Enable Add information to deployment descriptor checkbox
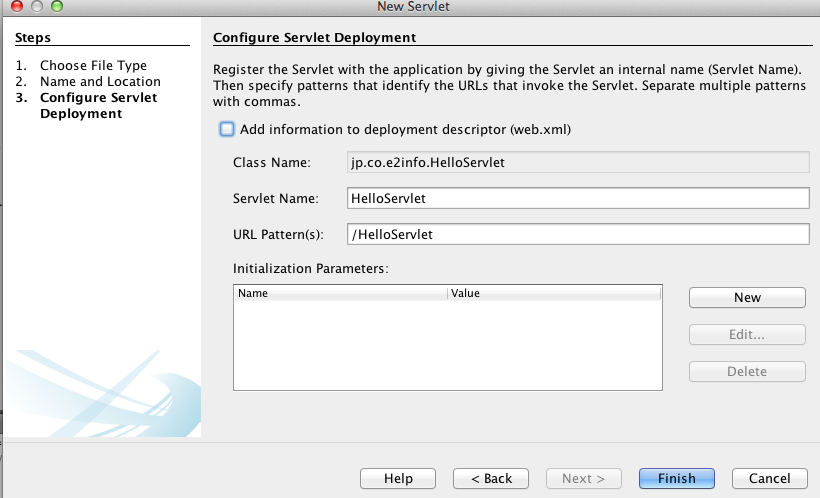This screenshot has height=498, width=820. (x=227, y=129)
